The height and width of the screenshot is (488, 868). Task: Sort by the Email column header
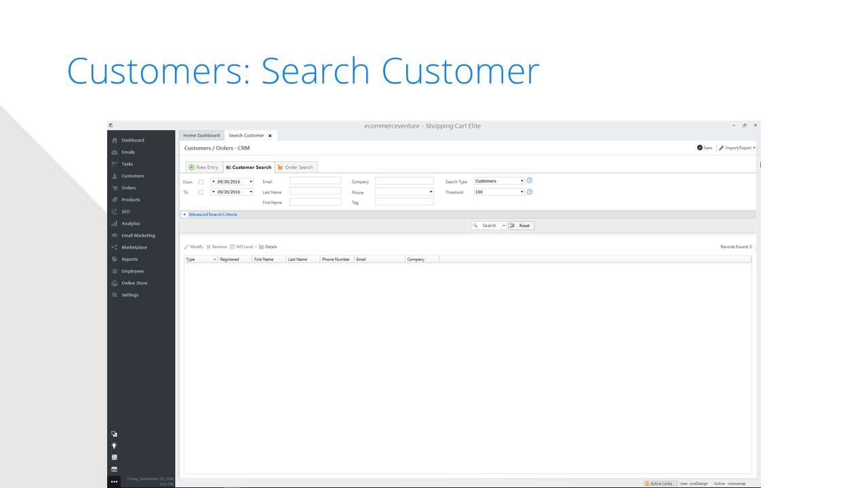[x=380, y=260]
